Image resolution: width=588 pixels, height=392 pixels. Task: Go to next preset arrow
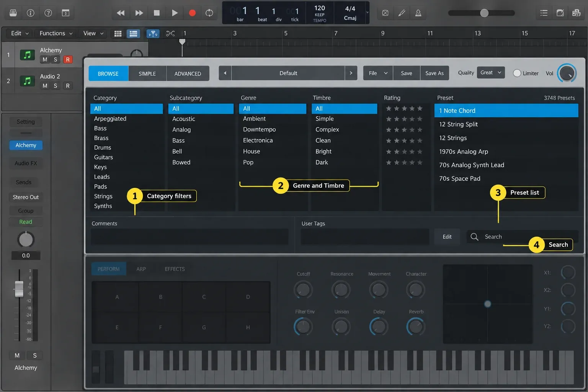click(x=351, y=73)
